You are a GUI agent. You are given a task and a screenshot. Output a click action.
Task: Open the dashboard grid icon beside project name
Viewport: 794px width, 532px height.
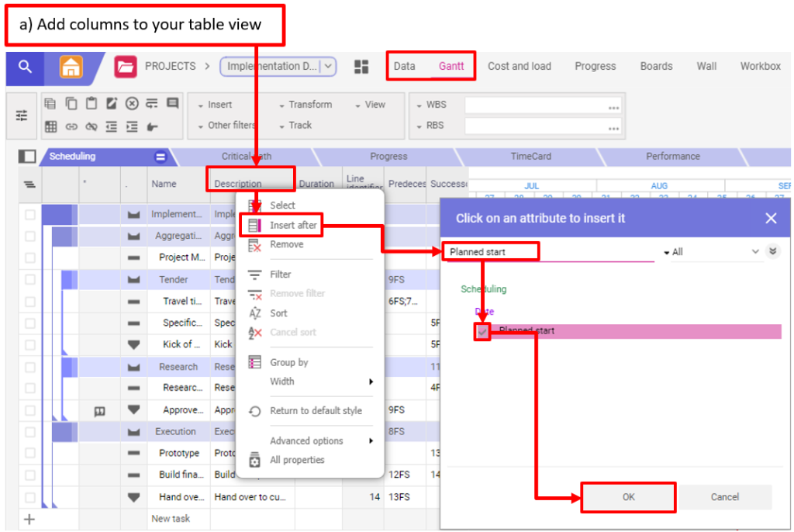(361, 67)
